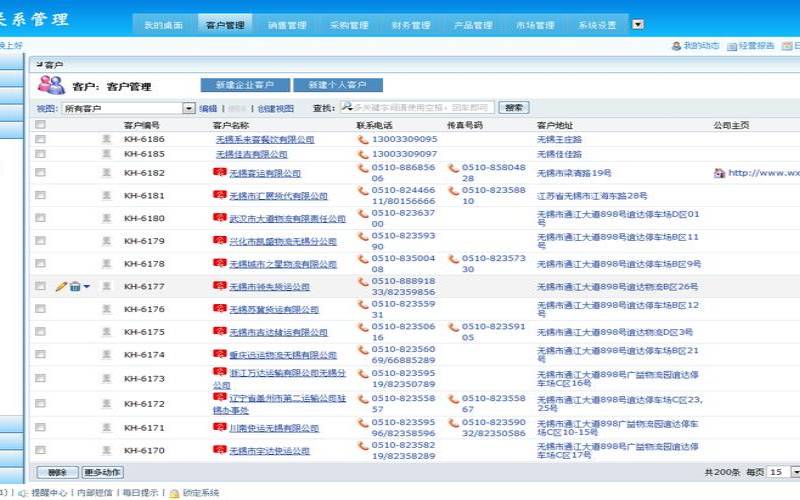Open the row actions arrow in row KH-6177
The image size is (800, 500).
[x=87, y=287]
